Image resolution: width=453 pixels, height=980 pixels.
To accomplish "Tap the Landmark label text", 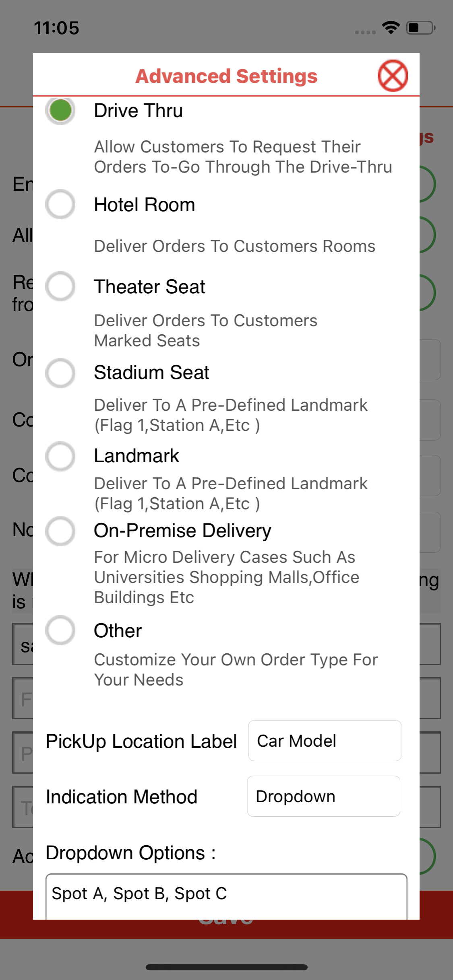I will pyautogui.click(x=137, y=456).
